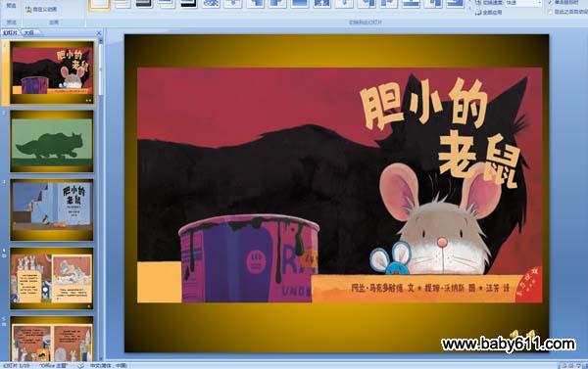Expand the transition gallery with scroll arrow
Image resolution: width=588 pixels, height=369 pixels.
coord(469,8)
